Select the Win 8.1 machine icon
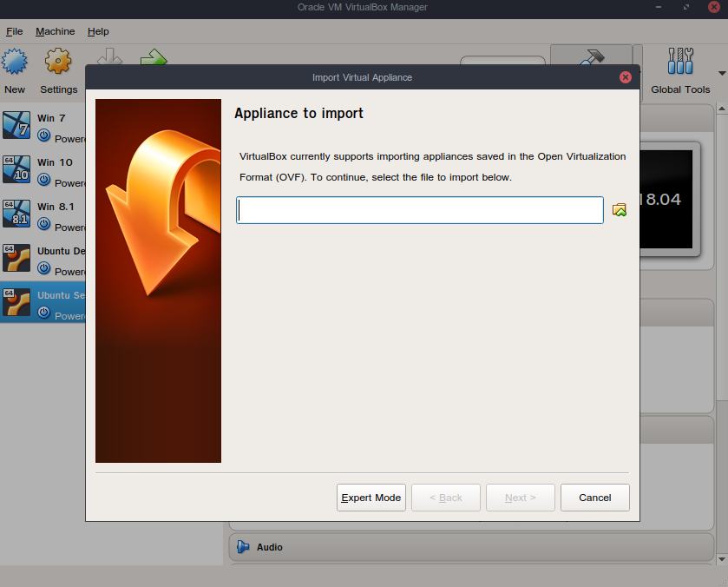The height and width of the screenshot is (587, 728). pos(16,214)
